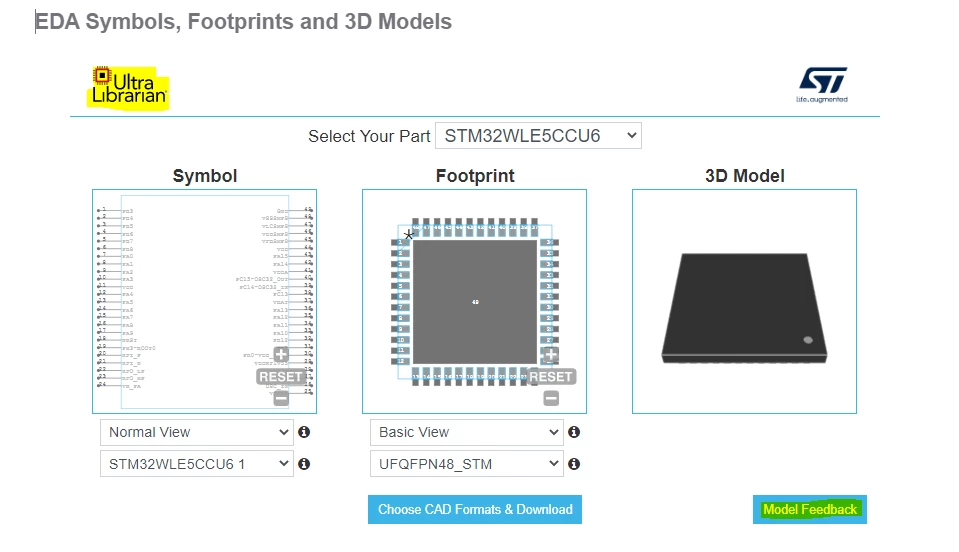Open info icon beside Basic View dropdown

[574, 432]
